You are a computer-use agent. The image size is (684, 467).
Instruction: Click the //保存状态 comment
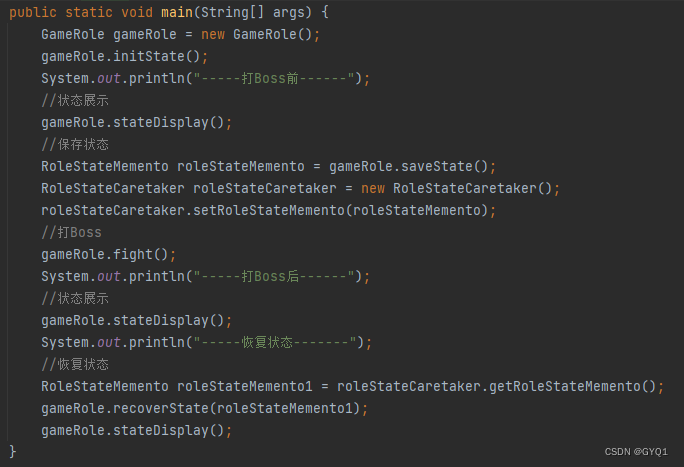[x=75, y=144]
